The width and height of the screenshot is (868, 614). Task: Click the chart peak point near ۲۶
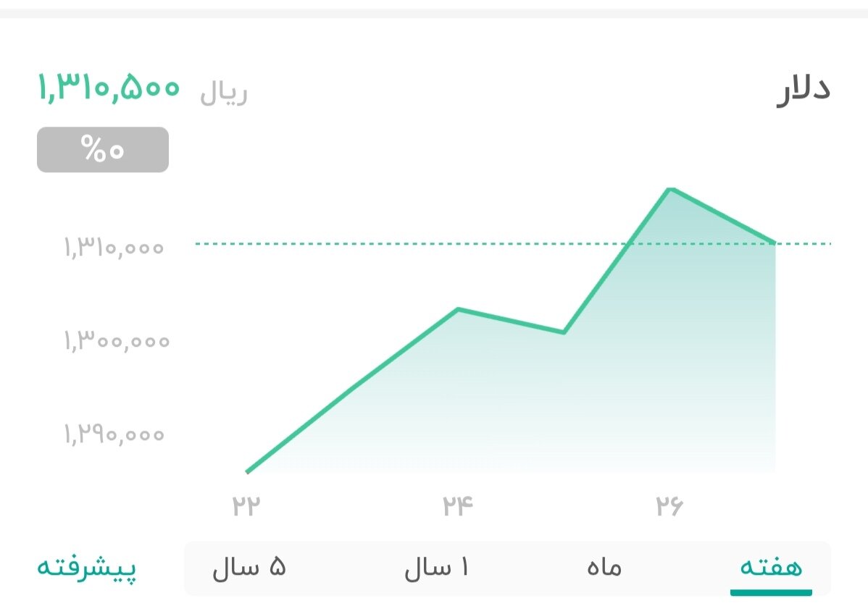[670, 188]
